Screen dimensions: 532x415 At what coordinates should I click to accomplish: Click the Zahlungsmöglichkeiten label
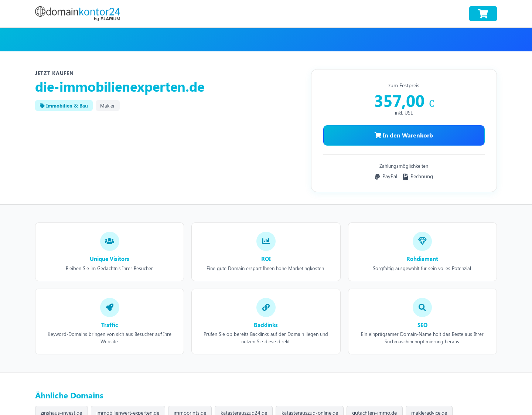404,166
